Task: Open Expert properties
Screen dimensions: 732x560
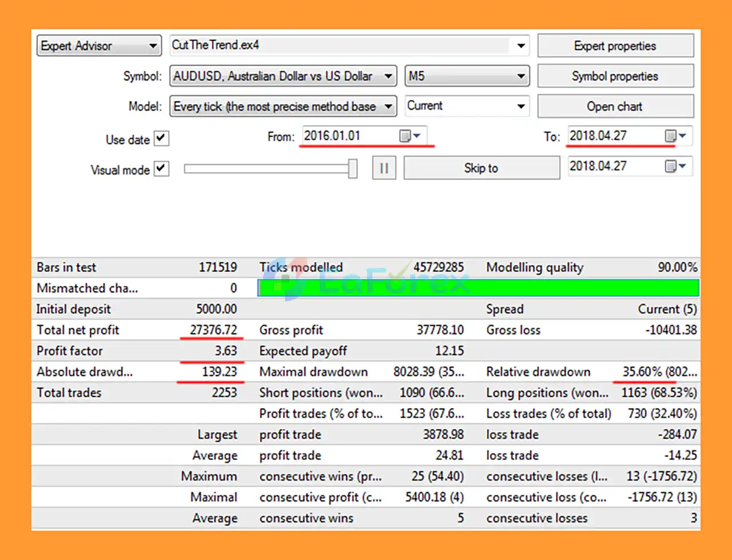Action: pyautogui.click(x=615, y=46)
